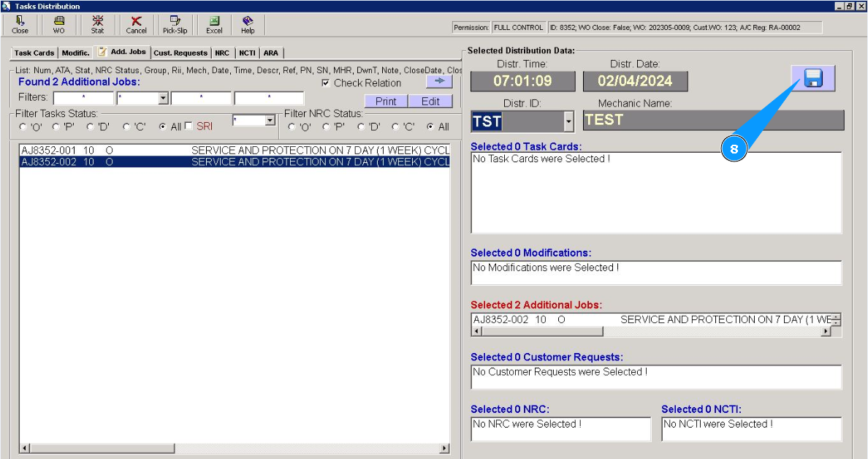Click the Distr. Date field 02/04/2024
The image size is (868, 459).
point(635,81)
